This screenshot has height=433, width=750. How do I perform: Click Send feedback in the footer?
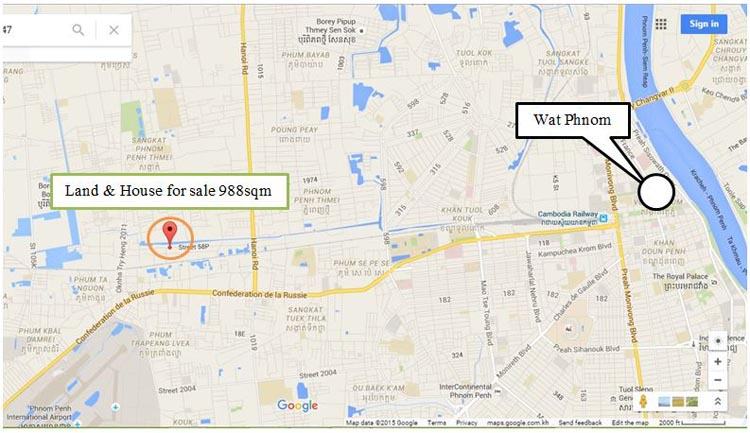pyautogui.click(x=580, y=423)
